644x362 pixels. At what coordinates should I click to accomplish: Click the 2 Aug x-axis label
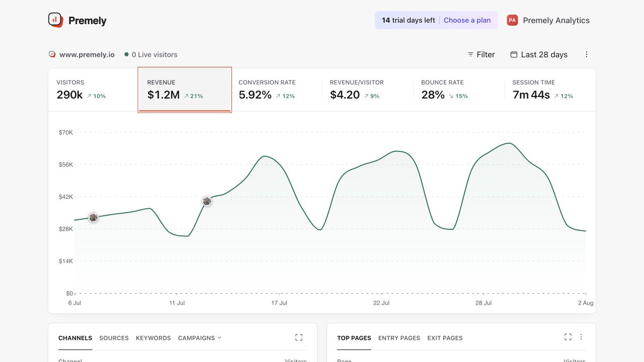(x=586, y=303)
